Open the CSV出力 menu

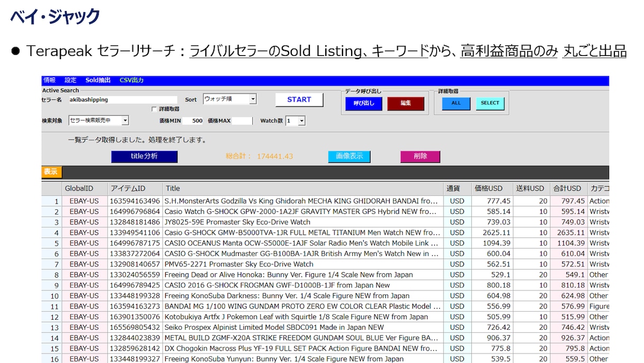(131, 80)
